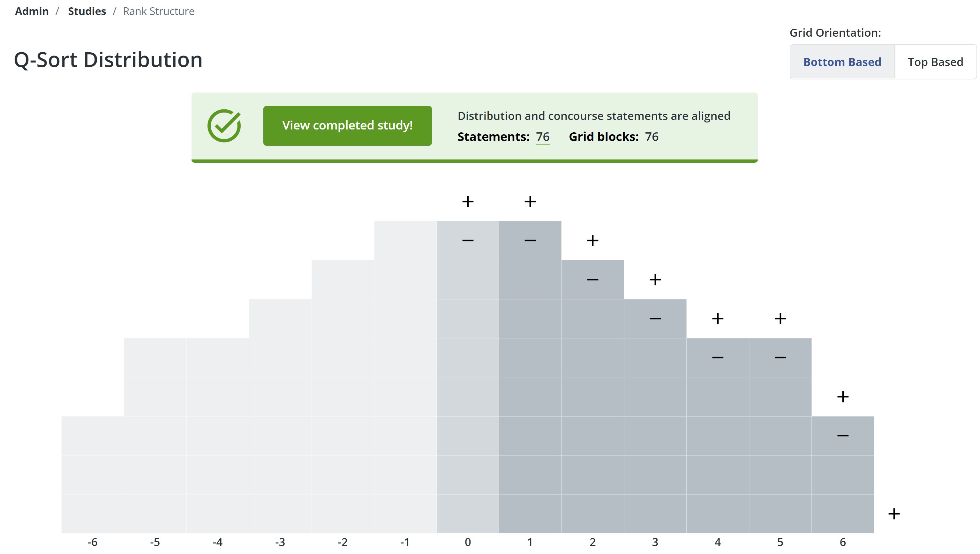The height and width of the screenshot is (554, 980).
Task: Click the minus icon on column 5
Action: [780, 357]
